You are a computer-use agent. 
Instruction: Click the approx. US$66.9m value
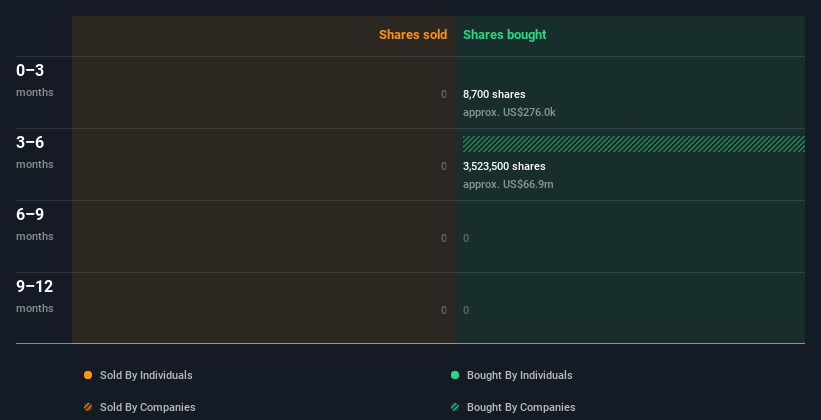[508, 184]
